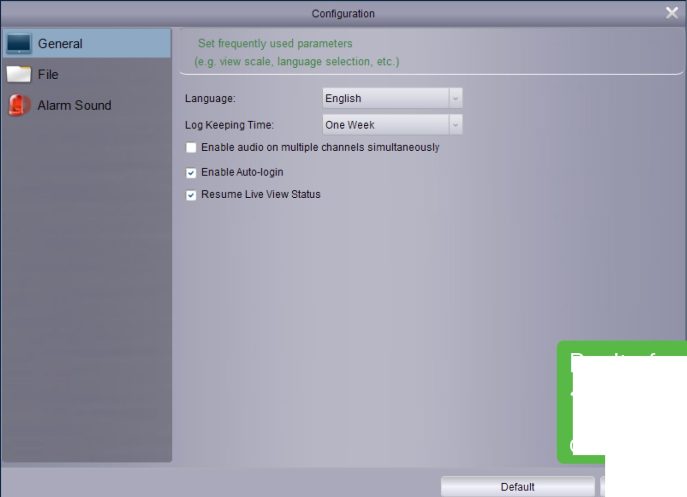This screenshot has height=497, width=687.
Task: Click the red Alarm Sound siren icon
Action: coord(19,105)
